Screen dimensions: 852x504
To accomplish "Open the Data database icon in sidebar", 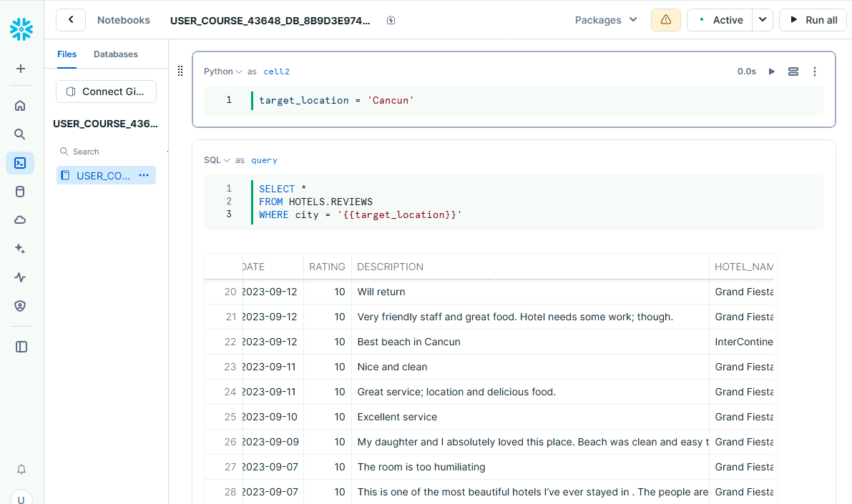I will tap(20, 192).
